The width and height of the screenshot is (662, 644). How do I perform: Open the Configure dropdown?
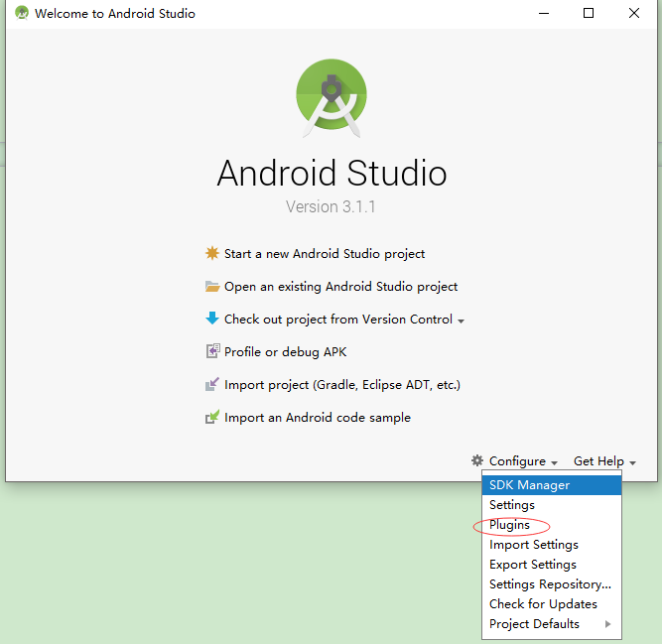pyautogui.click(x=523, y=461)
